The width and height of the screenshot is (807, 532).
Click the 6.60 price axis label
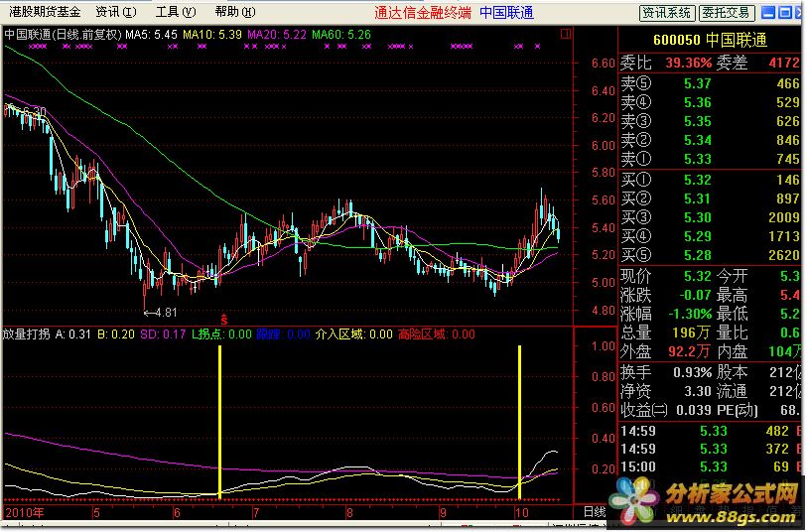[603, 64]
